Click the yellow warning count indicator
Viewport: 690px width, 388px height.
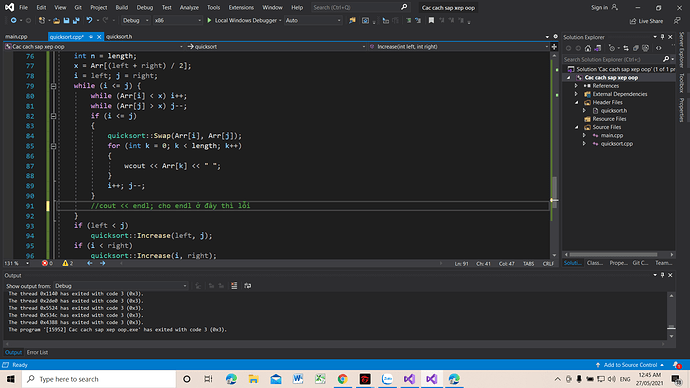pos(68,264)
